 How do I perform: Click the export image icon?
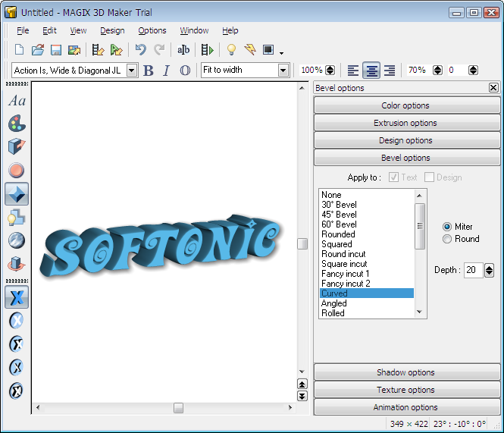pos(74,50)
